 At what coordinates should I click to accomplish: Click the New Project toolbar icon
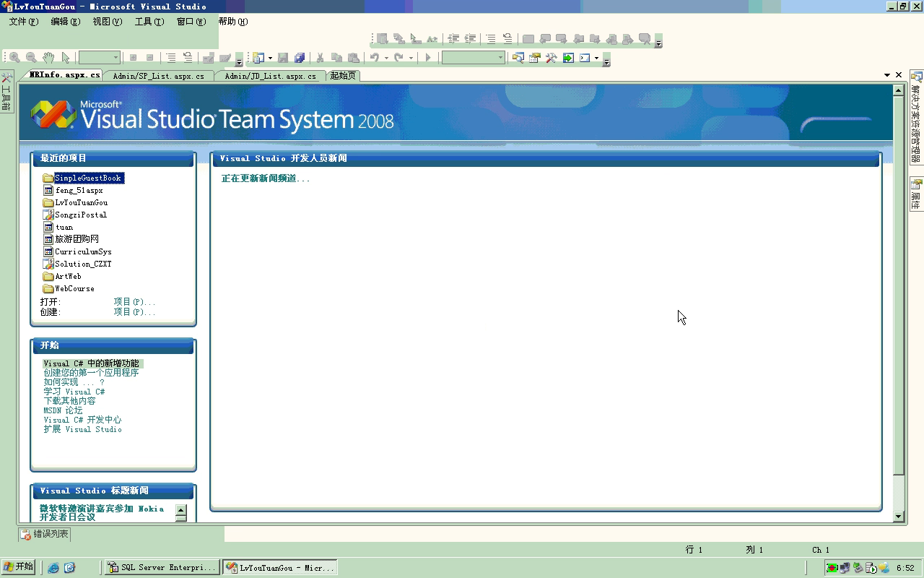click(x=258, y=58)
